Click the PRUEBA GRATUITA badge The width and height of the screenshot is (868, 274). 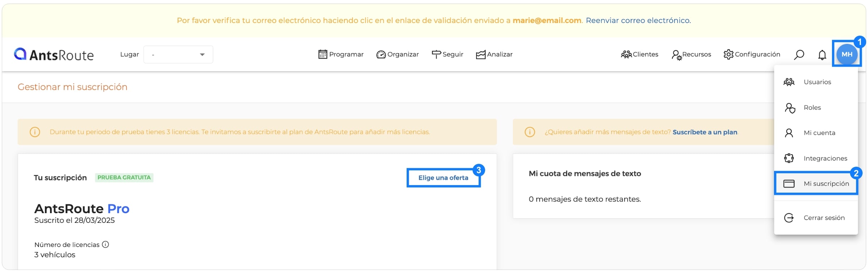124,178
